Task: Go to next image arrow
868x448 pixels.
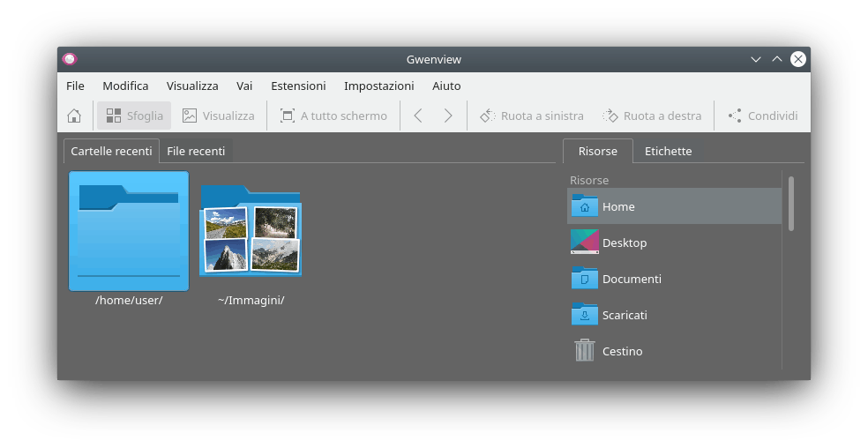Action: point(448,116)
